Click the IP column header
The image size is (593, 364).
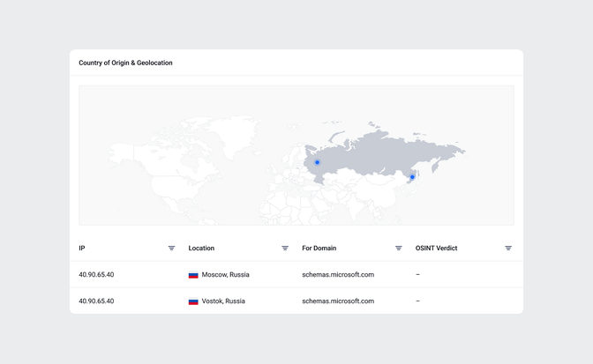coord(82,248)
